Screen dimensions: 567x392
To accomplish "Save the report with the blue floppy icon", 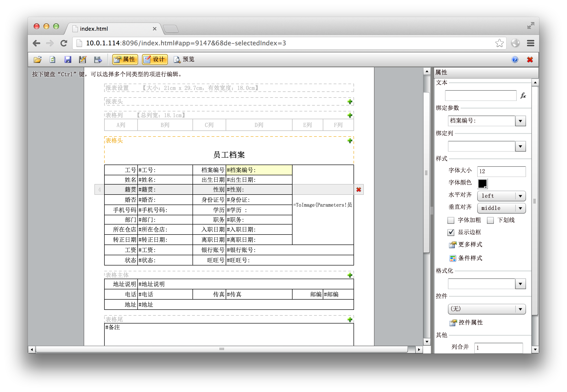I will click(x=68, y=59).
